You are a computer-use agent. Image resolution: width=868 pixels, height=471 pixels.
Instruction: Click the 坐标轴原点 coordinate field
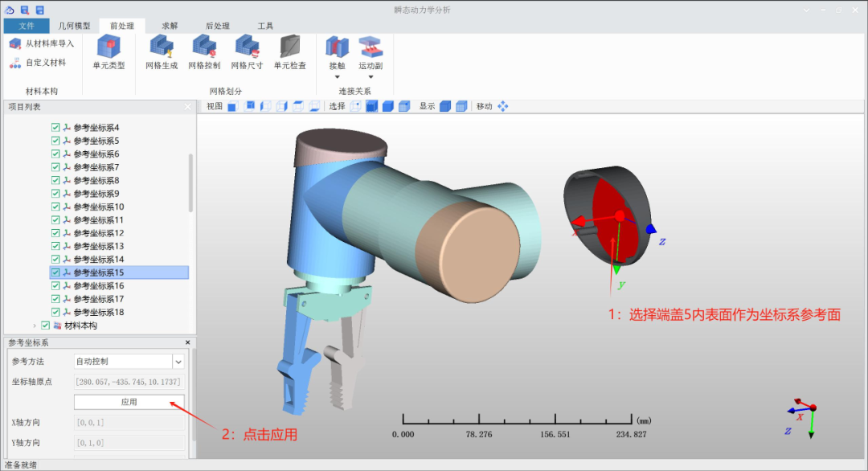click(129, 382)
